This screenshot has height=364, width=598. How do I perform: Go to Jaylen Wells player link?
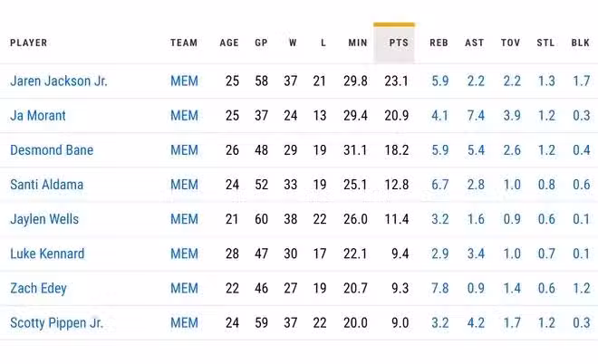pyautogui.click(x=44, y=219)
